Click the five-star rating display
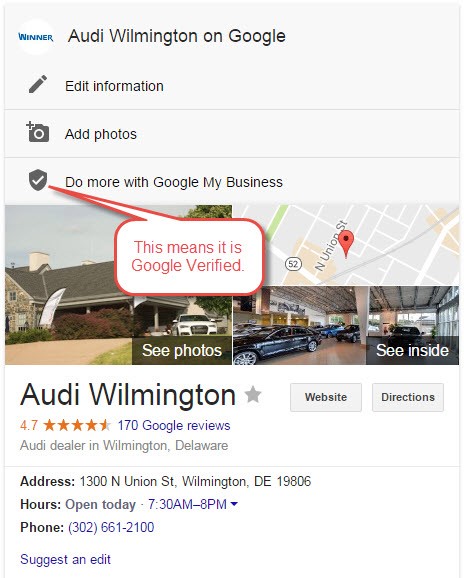 77,425
